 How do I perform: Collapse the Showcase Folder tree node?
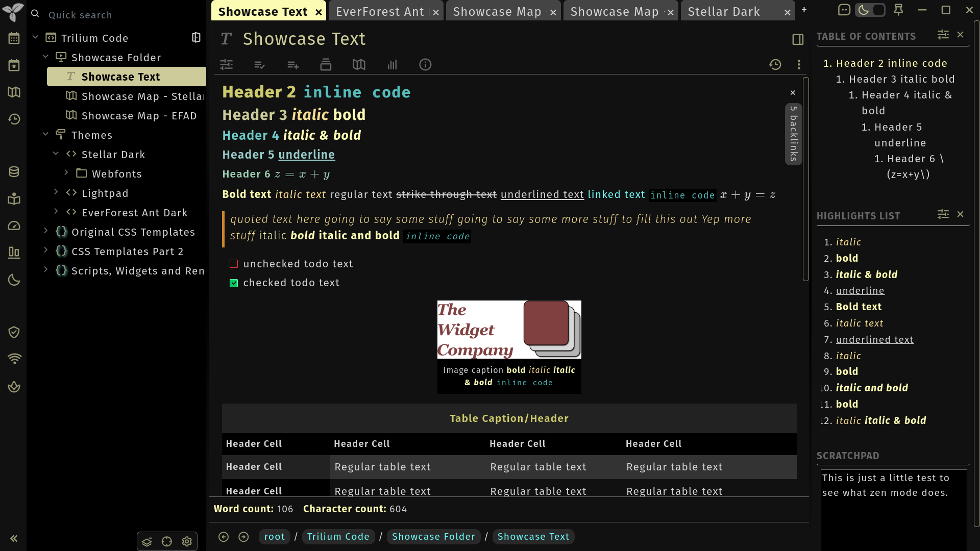45,57
